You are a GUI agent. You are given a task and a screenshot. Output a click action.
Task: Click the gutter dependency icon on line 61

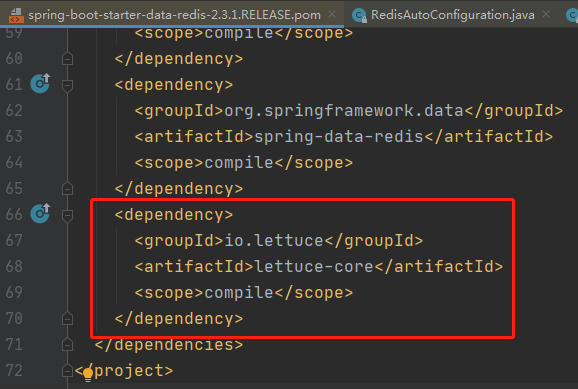click(x=40, y=83)
